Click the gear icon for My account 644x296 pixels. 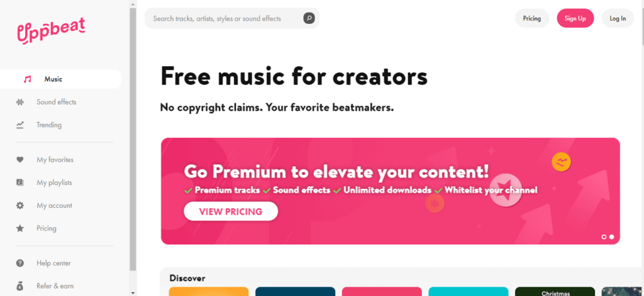[x=19, y=205]
